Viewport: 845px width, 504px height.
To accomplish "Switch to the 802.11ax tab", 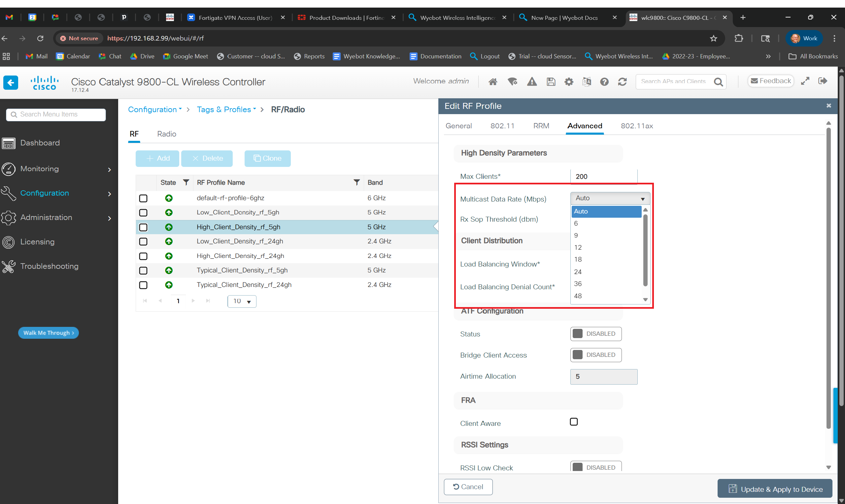I will [637, 126].
